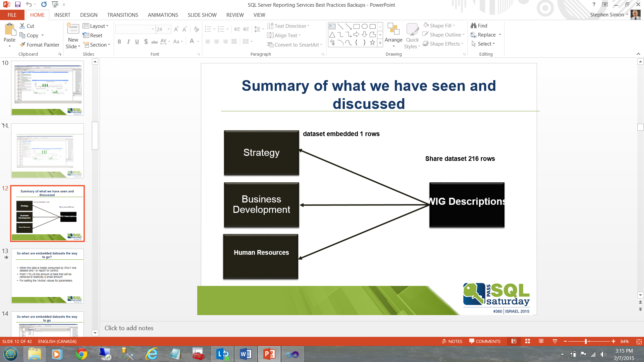Open the TRANSITIONS ribbon tab

click(x=122, y=15)
